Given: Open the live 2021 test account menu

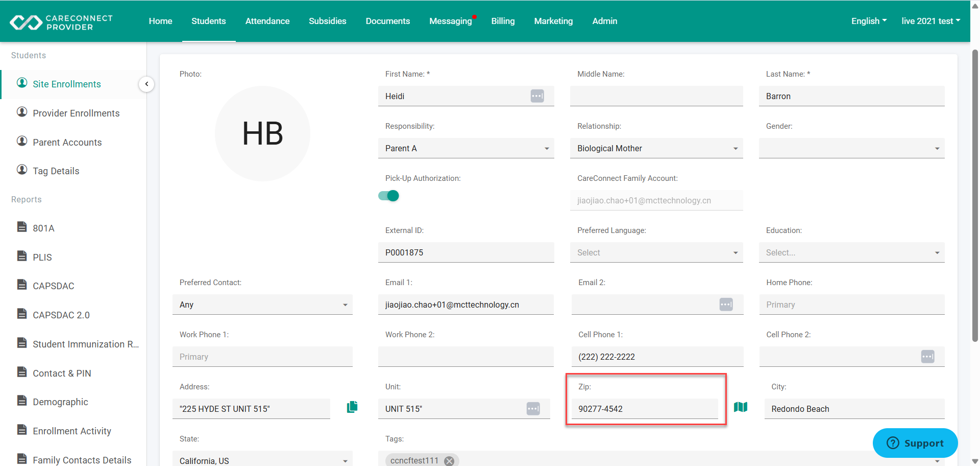Looking at the screenshot, I should (930, 21).
